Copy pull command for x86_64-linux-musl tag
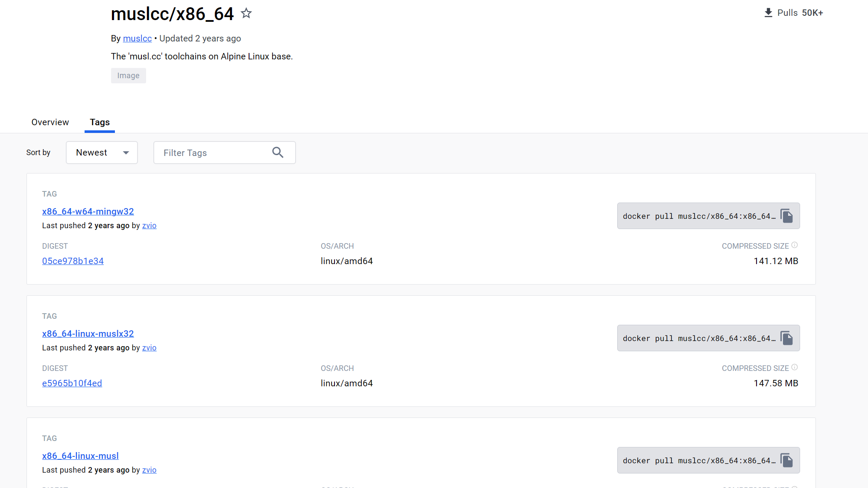Viewport: 868px width, 488px height. [786, 460]
